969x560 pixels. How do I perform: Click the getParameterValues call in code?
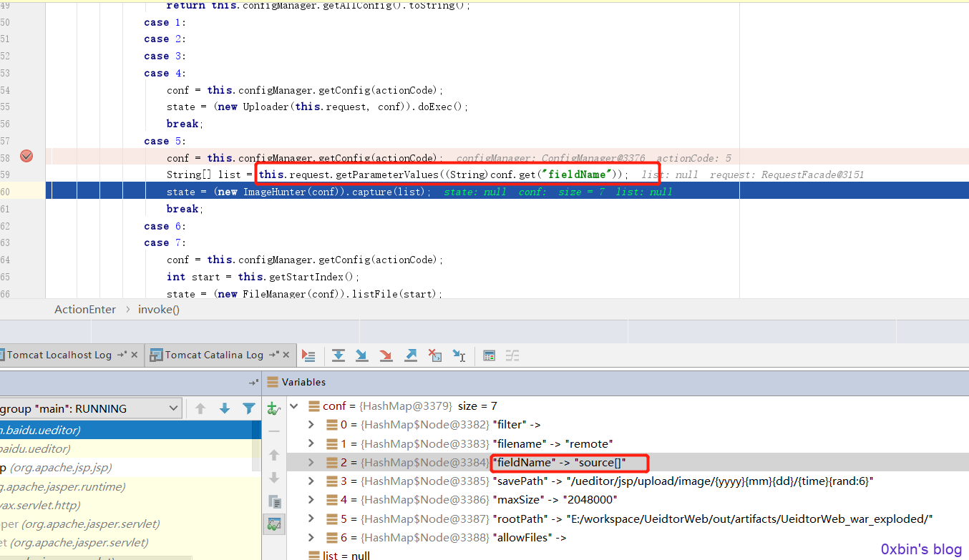(x=444, y=175)
